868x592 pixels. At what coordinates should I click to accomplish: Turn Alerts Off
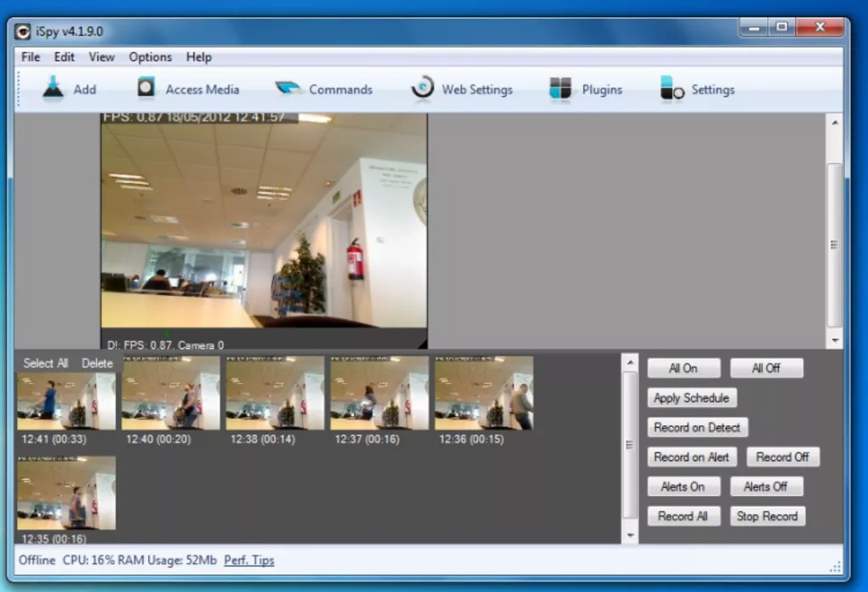click(x=766, y=487)
